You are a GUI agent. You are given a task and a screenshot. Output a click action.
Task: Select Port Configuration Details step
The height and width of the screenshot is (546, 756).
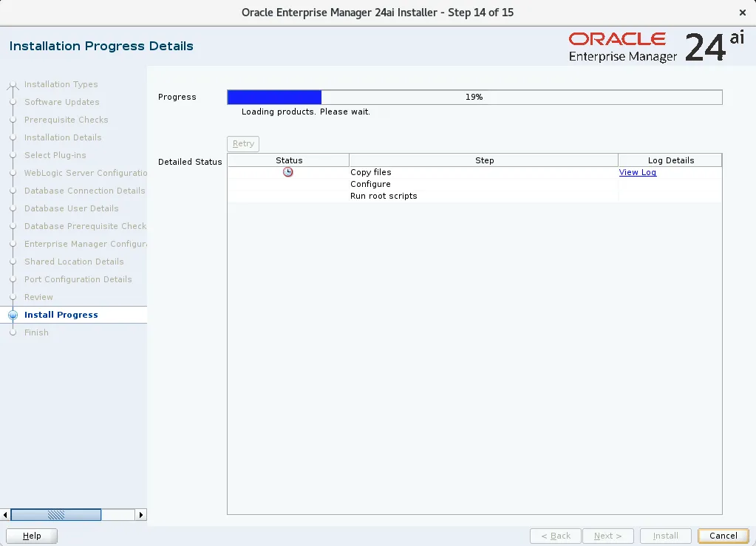pyautogui.click(x=76, y=279)
